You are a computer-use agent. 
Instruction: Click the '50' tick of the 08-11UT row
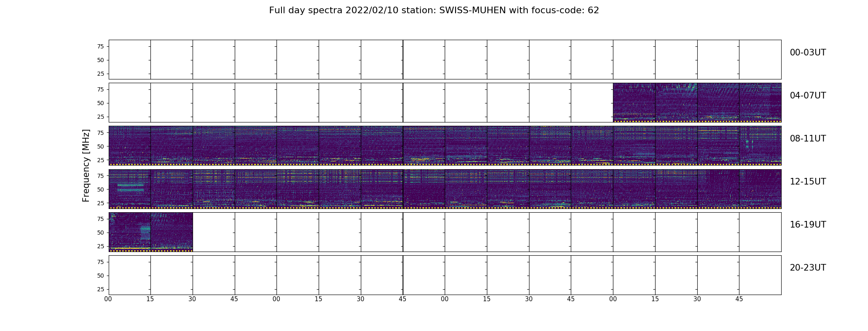100,146
